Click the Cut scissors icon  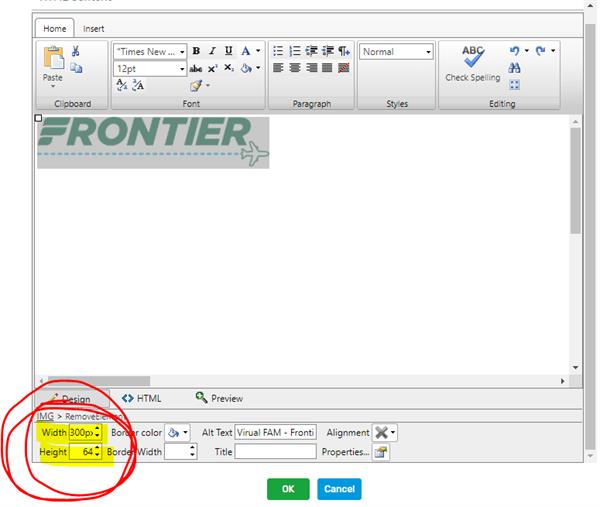pyautogui.click(x=75, y=51)
